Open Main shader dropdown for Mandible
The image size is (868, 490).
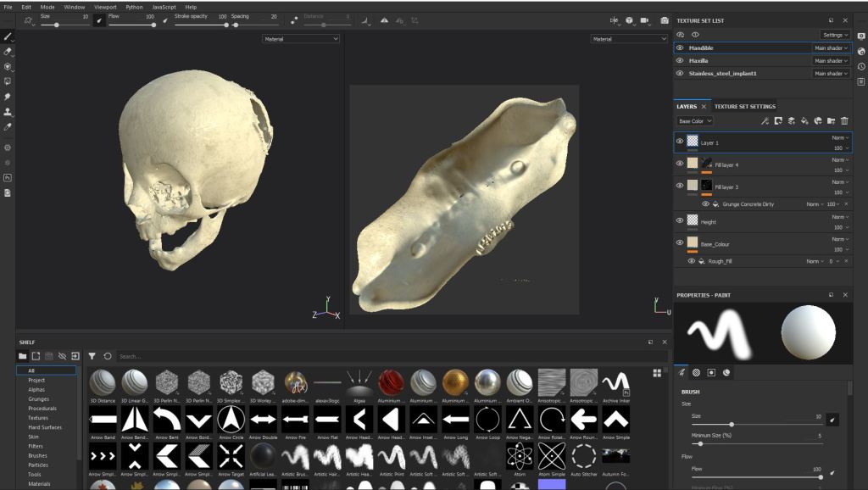pos(831,48)
